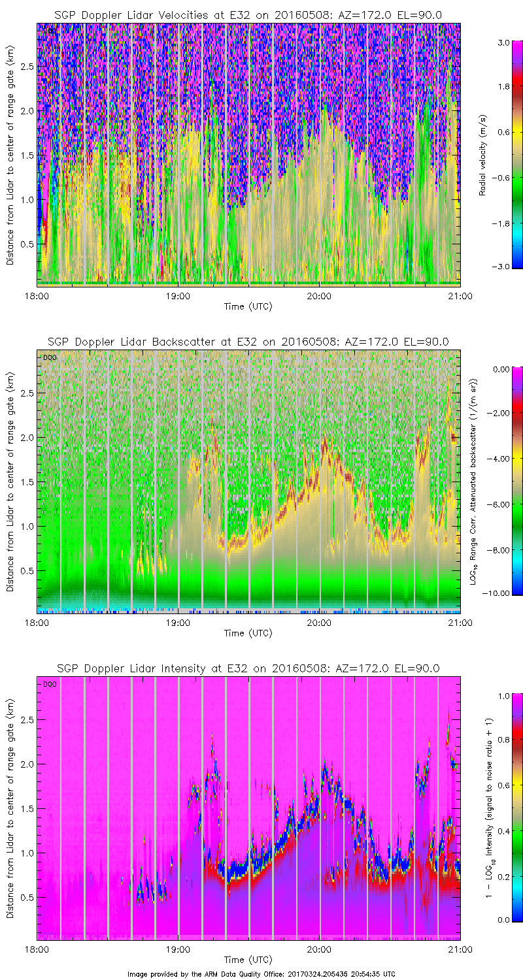Click the Doppler Lidar Intensity plot title
The width and height of the screenshot is (523, 980).
(248, 668)
